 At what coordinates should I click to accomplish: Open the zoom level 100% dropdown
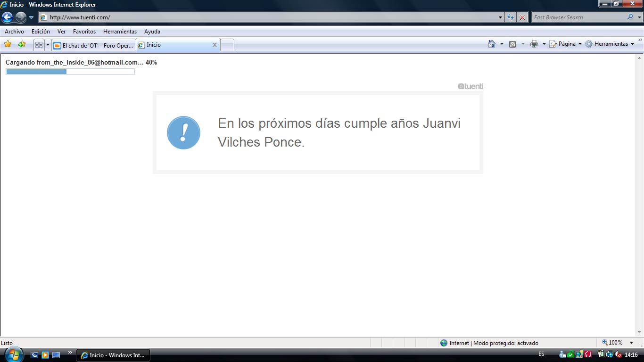point(631,343)
